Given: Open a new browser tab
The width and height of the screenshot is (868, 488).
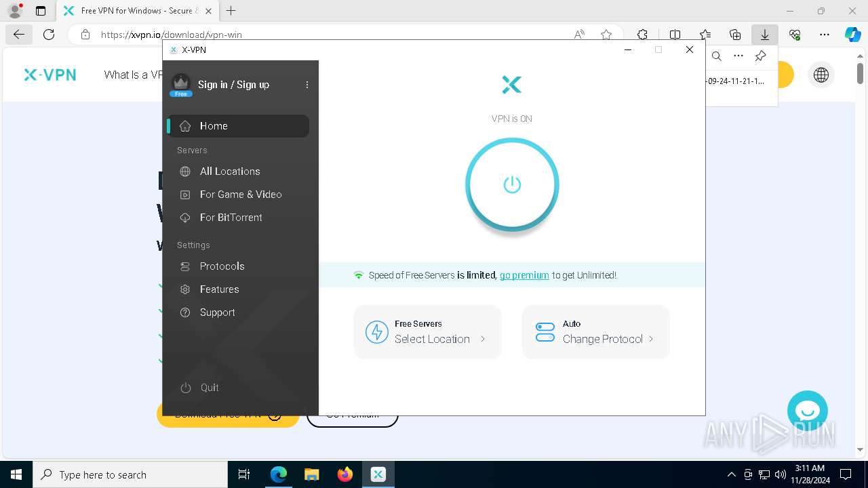Looking at the screenshot, I should 231,11.
